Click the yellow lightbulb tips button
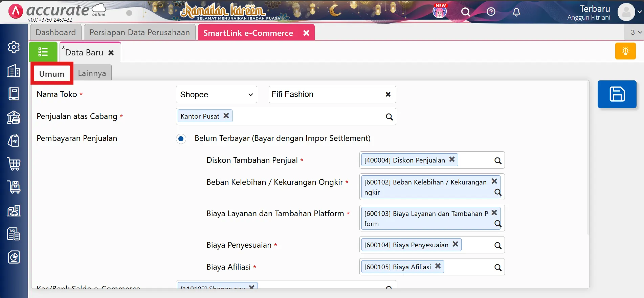The height and width of the screenshot is (298, 644). tap(625, 51)
